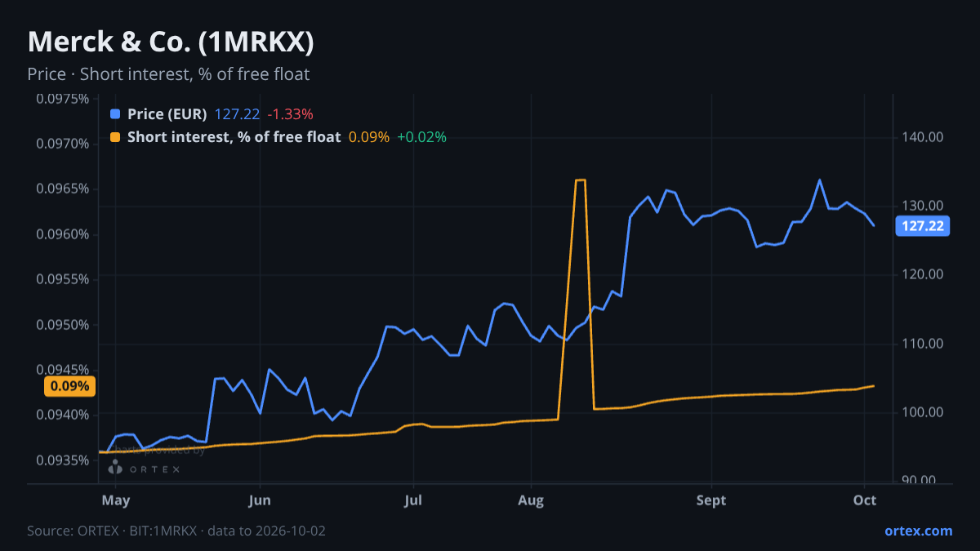
Task: Click the Price · Short interest subtitle
Action: [x=168, y=74]
